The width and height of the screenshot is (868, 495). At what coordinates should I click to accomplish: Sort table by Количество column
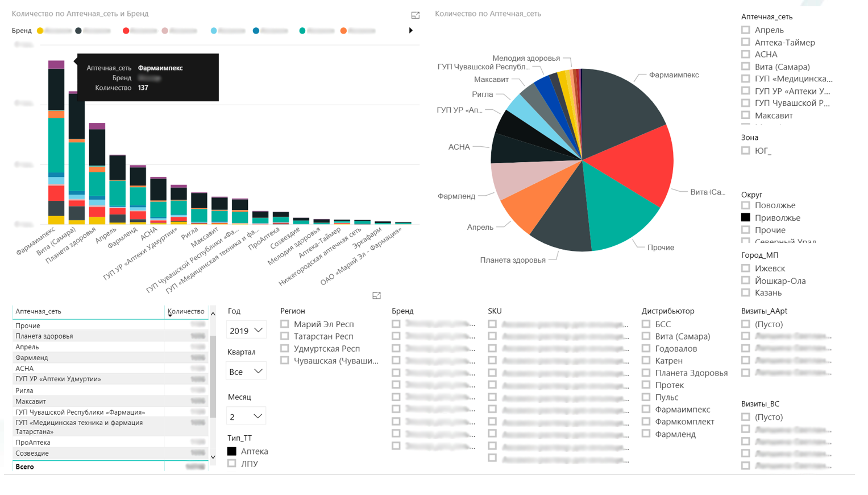coord(186,311)
